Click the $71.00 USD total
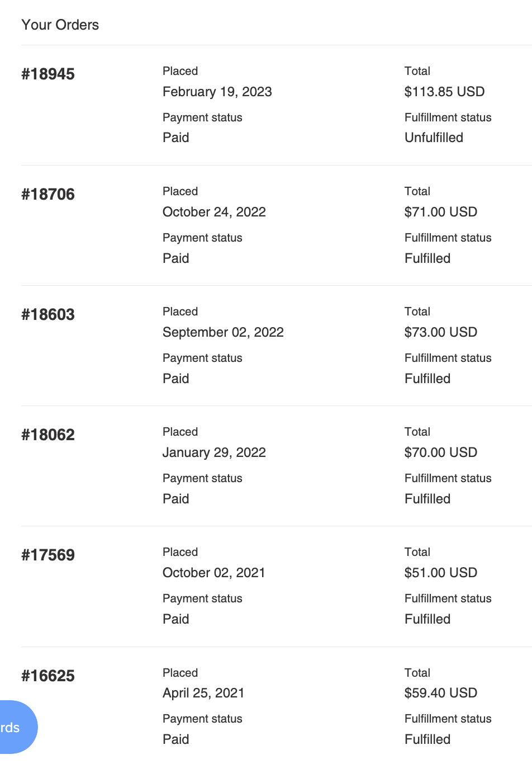The width and height of the screenshot is (532, 764). (x=441, y=212)
